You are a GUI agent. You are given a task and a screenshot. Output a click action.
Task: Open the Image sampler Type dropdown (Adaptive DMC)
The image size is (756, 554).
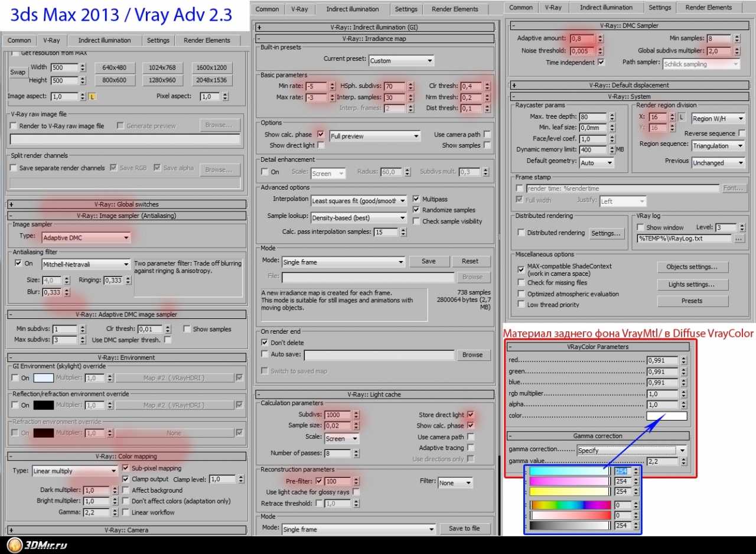point(86,237)
